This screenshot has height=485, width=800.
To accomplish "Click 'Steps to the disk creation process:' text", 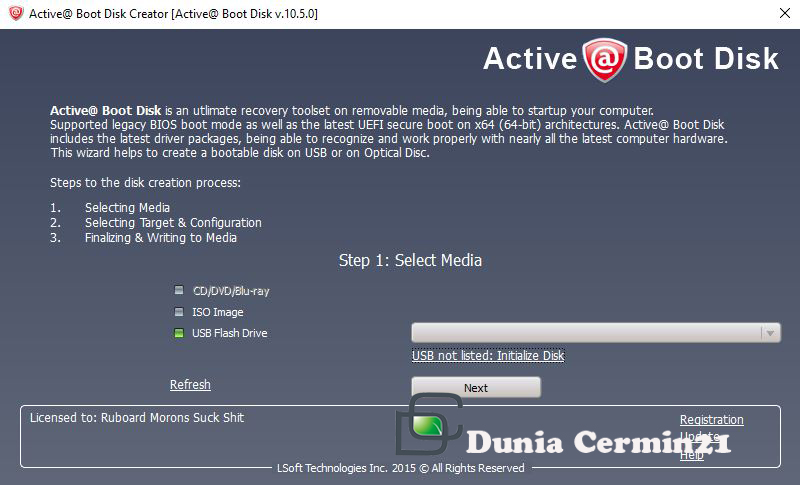I will (145, 183).
